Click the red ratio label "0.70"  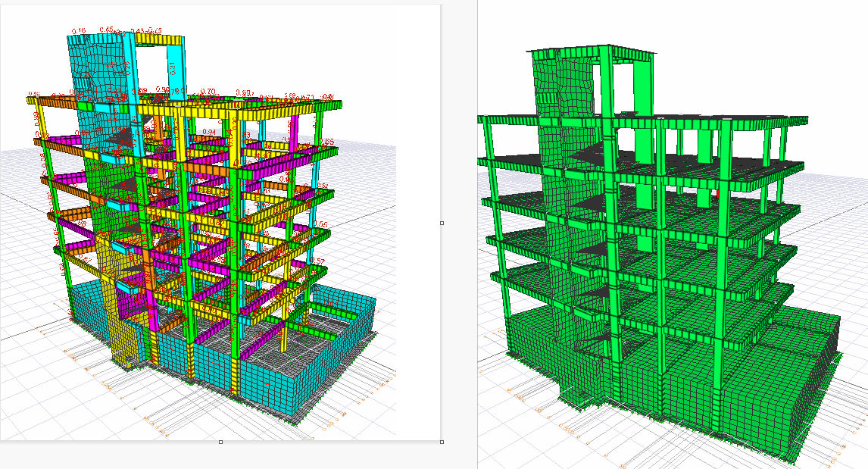coord(208,92)
